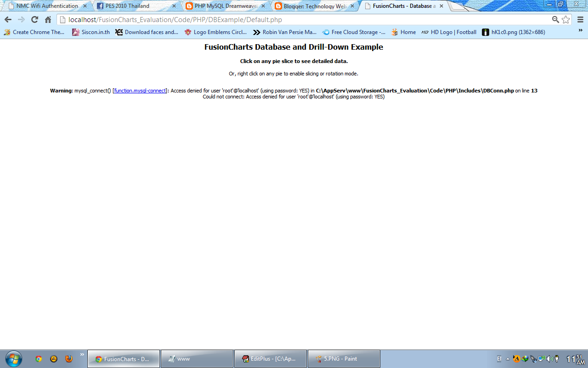Open volume control in system tray

point(549,359)
